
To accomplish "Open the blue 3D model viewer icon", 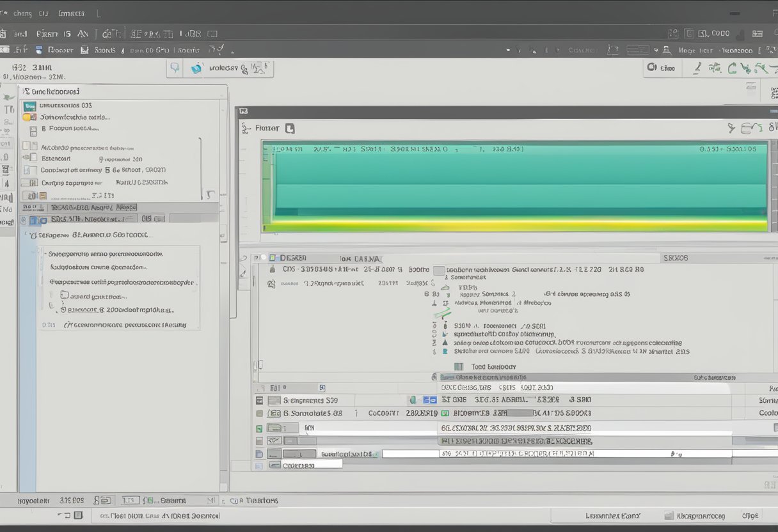I will (196, 68).
